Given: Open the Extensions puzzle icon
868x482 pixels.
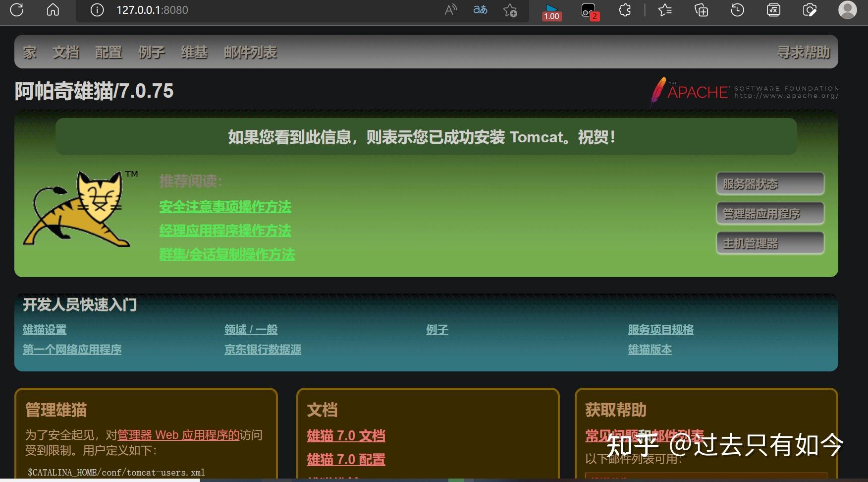Looking at the screenshot, I should pyautogui.click(x=625, y=10).
